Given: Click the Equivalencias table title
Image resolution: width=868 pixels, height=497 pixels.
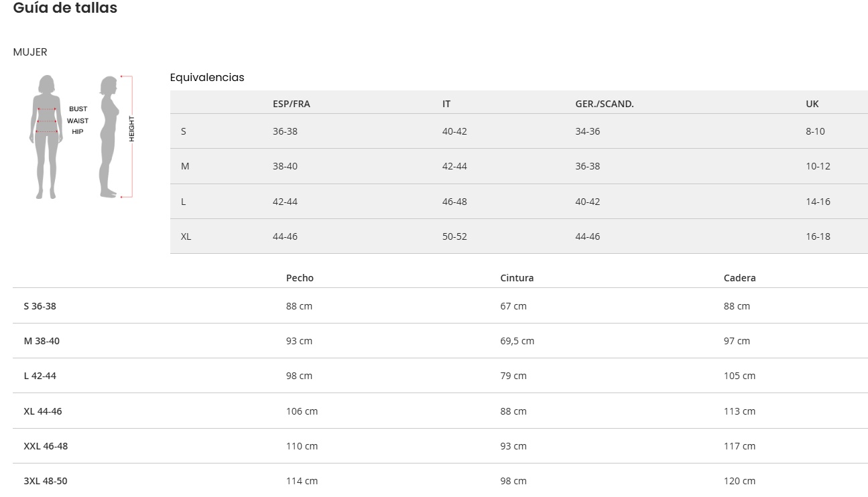Looking at the screenshot, I should [207, 78].
